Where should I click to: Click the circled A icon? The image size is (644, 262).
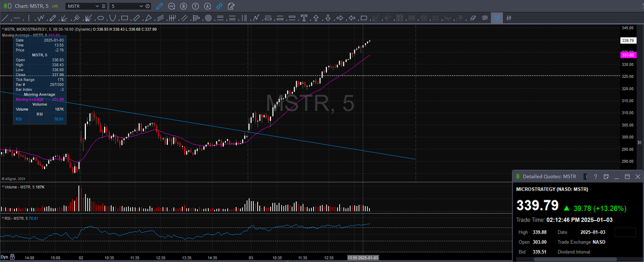coord(207,6)
